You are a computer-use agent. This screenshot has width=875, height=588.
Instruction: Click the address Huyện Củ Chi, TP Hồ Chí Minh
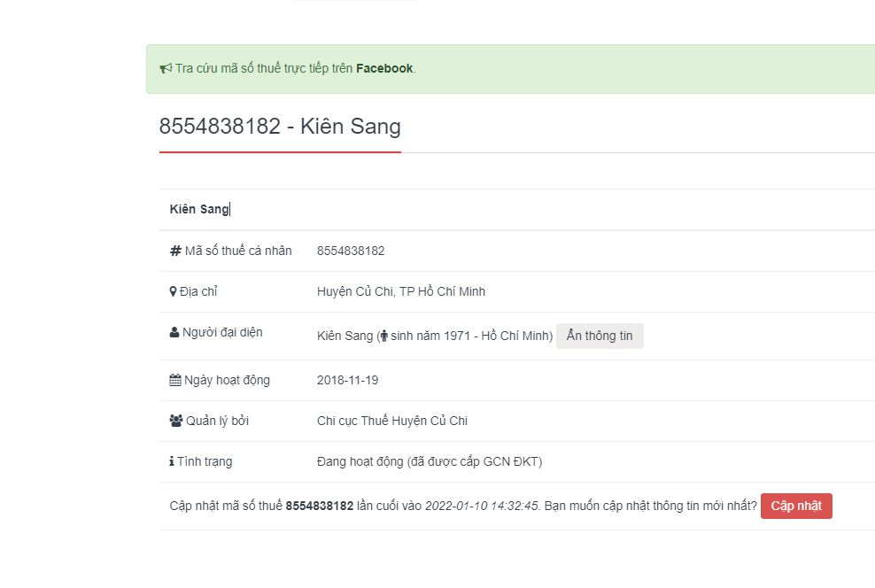[x=401, y=291]
